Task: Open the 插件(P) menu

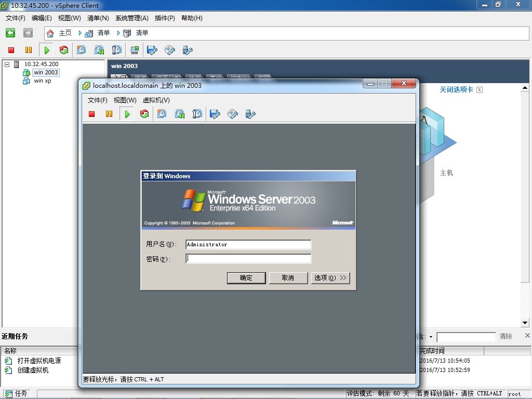Action: 165,18
